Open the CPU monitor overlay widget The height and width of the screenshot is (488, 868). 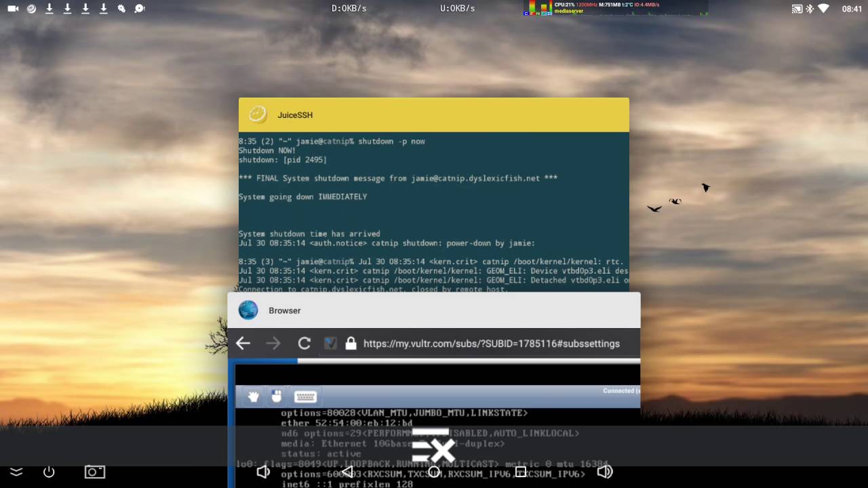[616, 8]
